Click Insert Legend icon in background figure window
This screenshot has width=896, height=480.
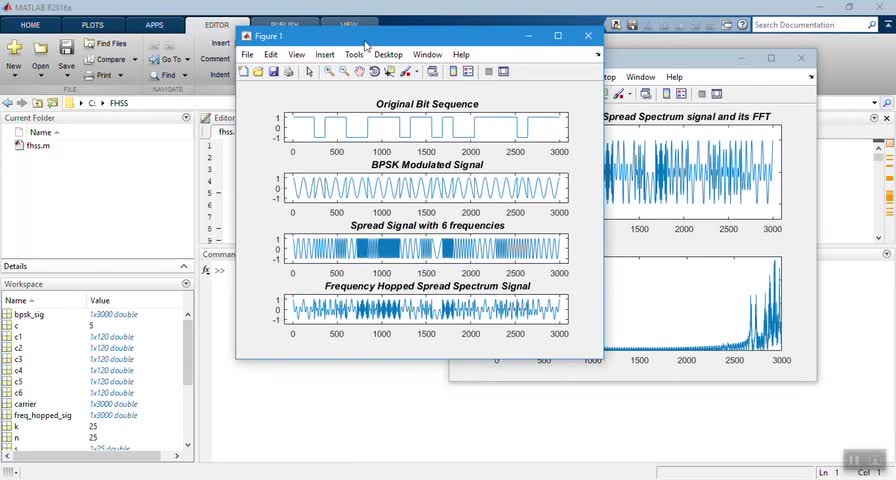point(681,94)
